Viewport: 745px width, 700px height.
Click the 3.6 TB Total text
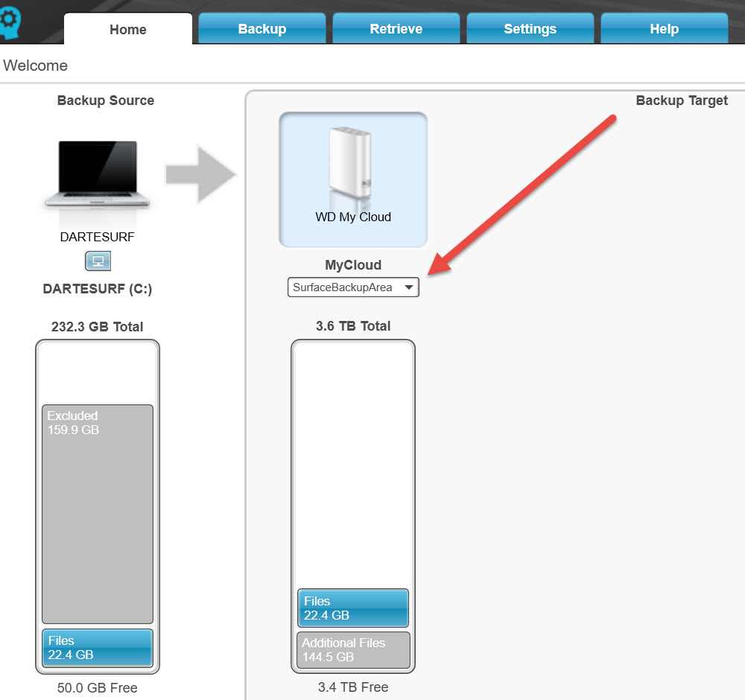tap(353, 326)
